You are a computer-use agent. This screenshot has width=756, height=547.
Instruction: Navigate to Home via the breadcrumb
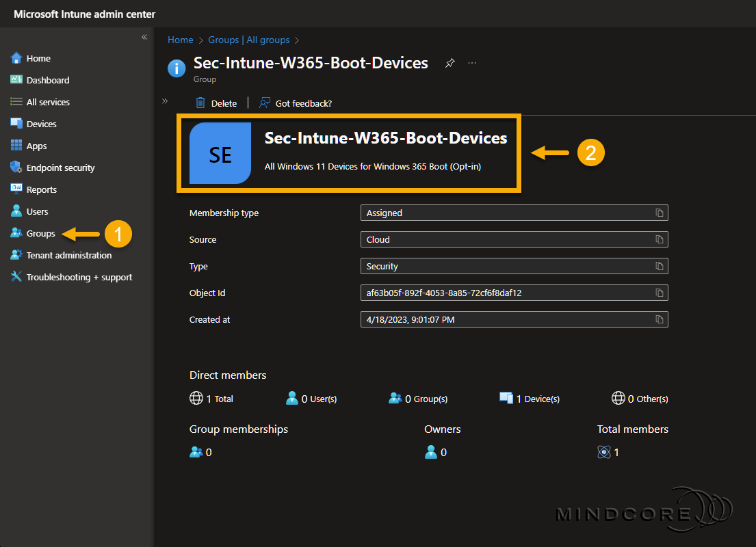click(x=180, y=40)
